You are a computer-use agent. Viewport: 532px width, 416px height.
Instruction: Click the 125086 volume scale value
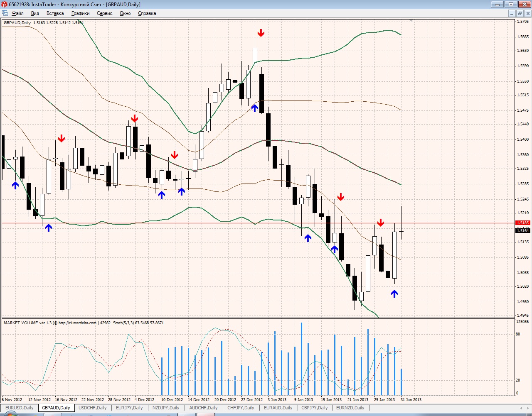522,322
